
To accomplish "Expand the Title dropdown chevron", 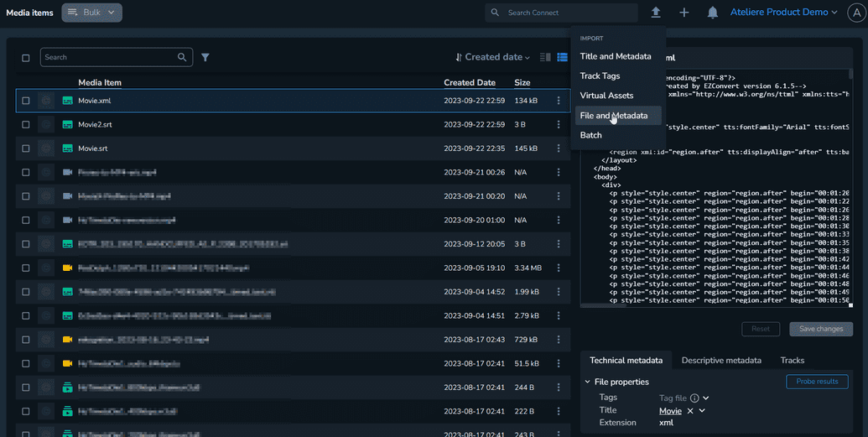I will point(702,411).
